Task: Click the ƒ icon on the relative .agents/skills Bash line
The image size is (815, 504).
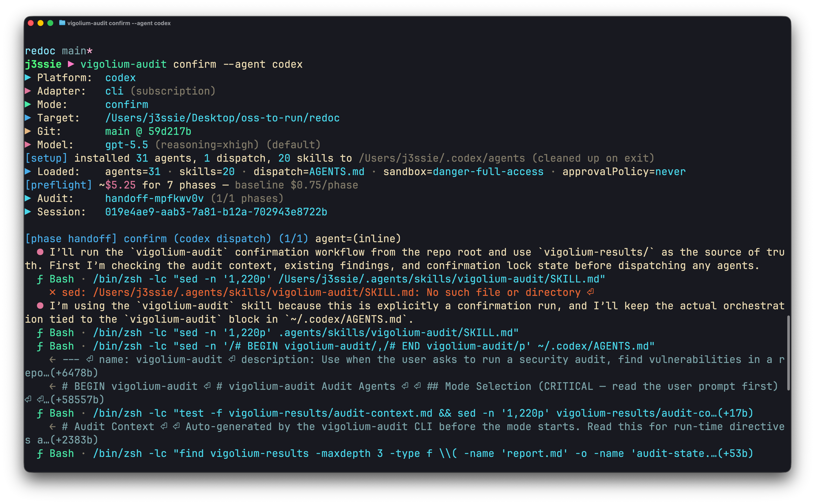Action: pyautogui.click(x=40, y=333)
